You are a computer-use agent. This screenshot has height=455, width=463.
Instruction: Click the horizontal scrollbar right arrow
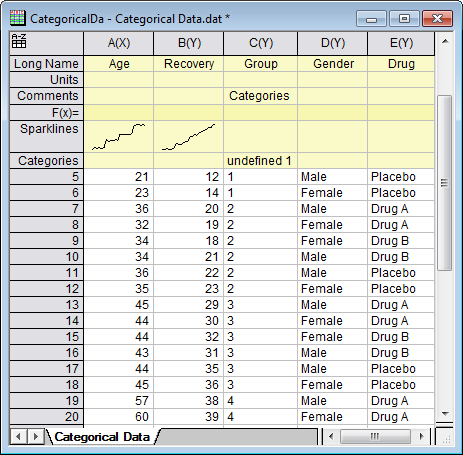422,436
